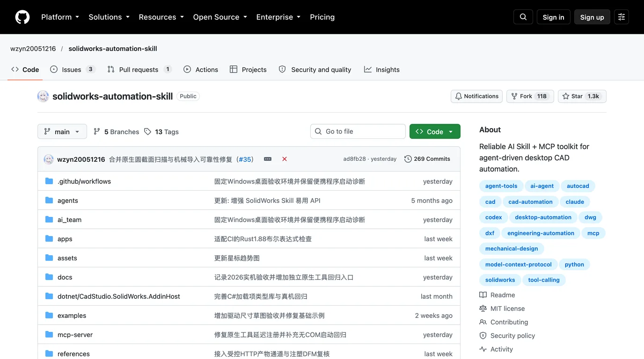Screen dimensions: 644x359
Task: View 13 Tags link
Action: point(161,132)
